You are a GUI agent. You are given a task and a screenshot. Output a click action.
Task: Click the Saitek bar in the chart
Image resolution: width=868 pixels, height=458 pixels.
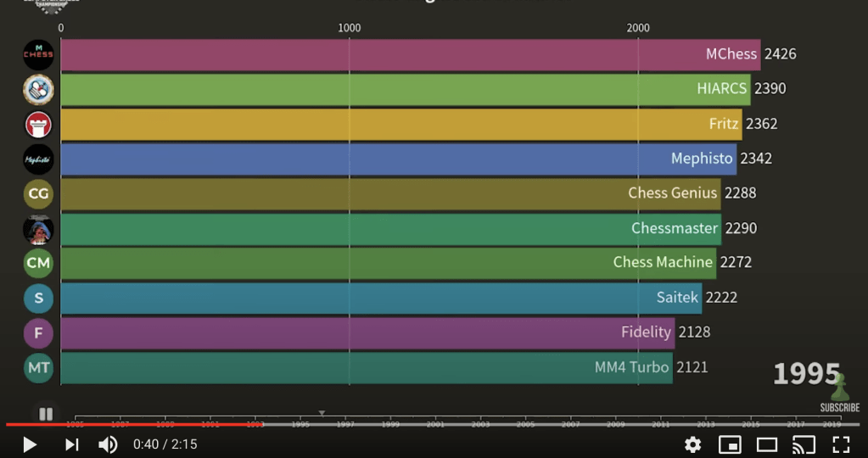[380, 298]
